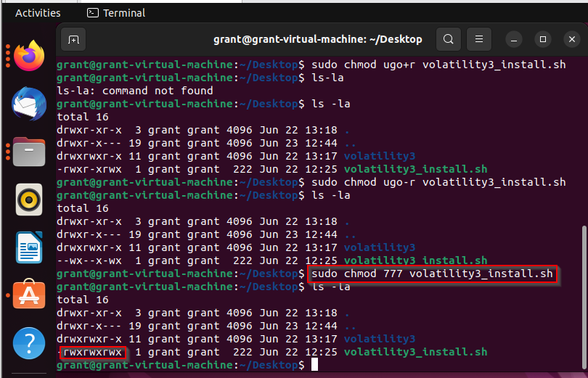Click the terminal vertical scrollbar
This screenshot has height=378, width=588.
coord(584,296)
